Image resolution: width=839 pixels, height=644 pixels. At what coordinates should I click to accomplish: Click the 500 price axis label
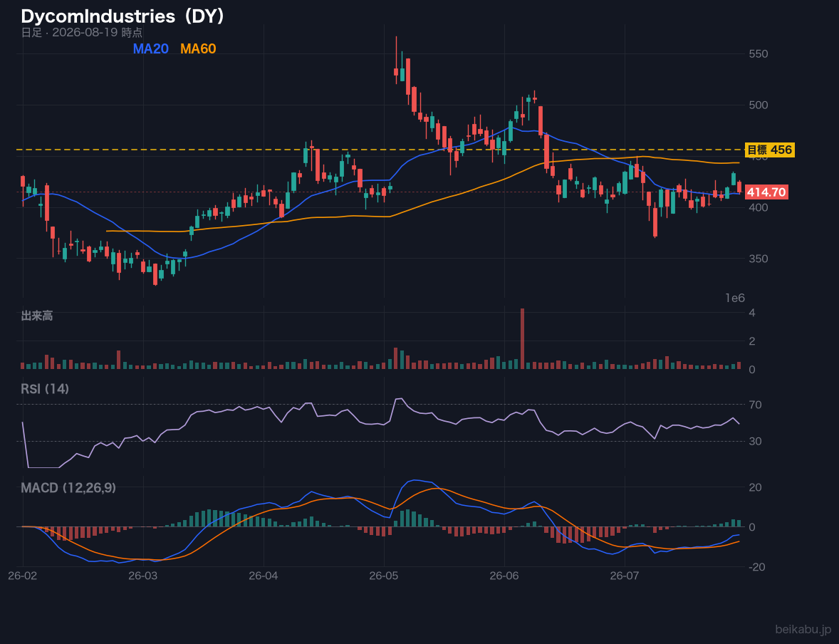(759, 105)
